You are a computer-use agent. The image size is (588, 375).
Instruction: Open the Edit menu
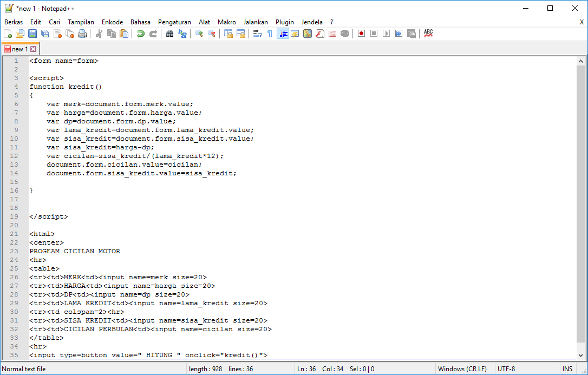click(x=36, y=22)
